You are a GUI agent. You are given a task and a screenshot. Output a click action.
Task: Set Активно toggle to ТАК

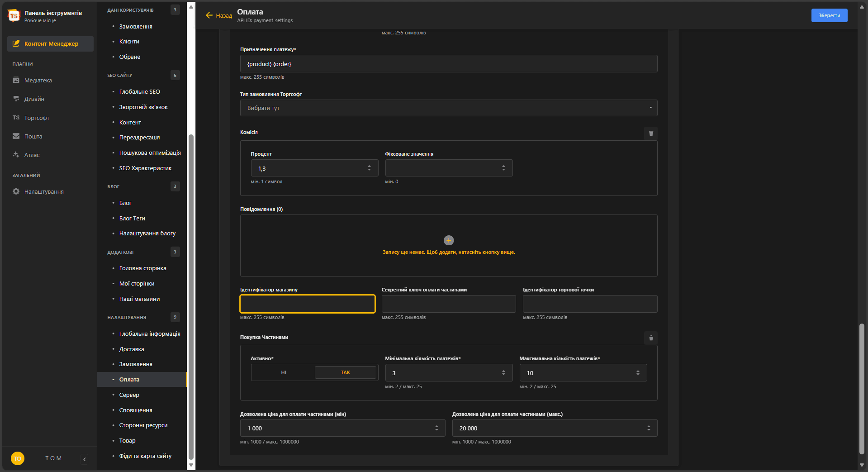click(x=345, y=373)
